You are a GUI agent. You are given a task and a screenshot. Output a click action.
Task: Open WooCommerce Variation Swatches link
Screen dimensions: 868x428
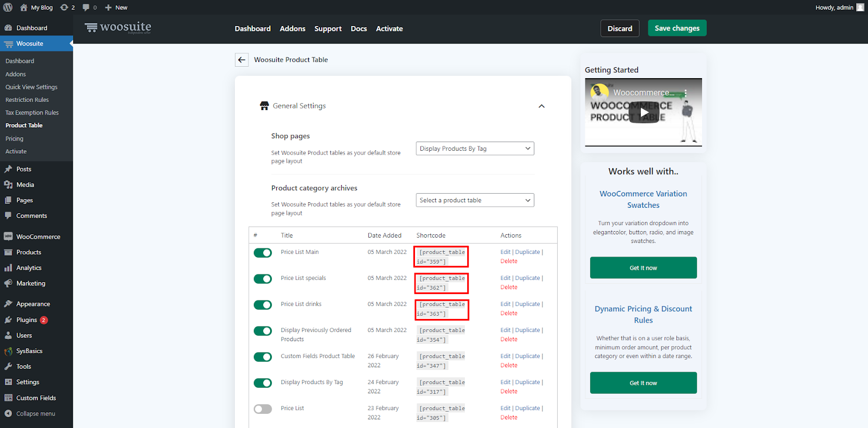coord(643,200)
